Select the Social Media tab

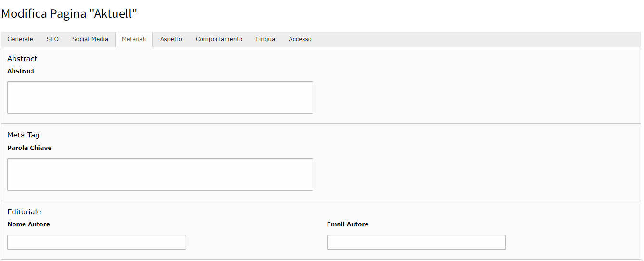click(x=90, y=39)
